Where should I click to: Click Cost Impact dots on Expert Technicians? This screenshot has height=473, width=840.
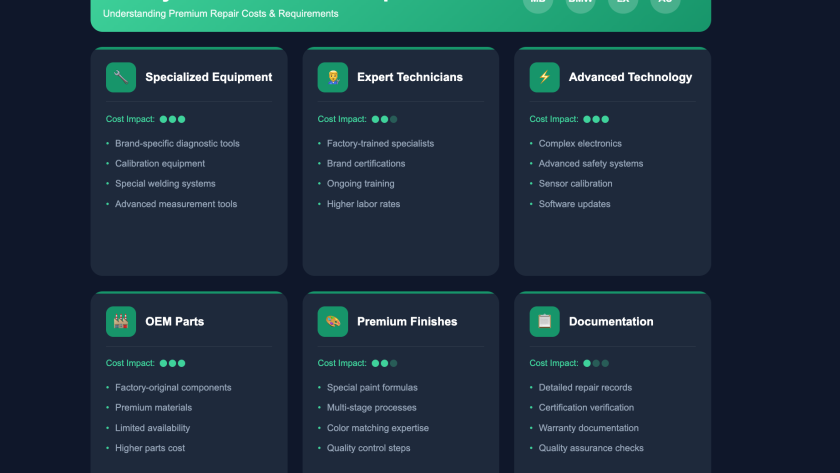pyautogui.click(x=384, y=119)
